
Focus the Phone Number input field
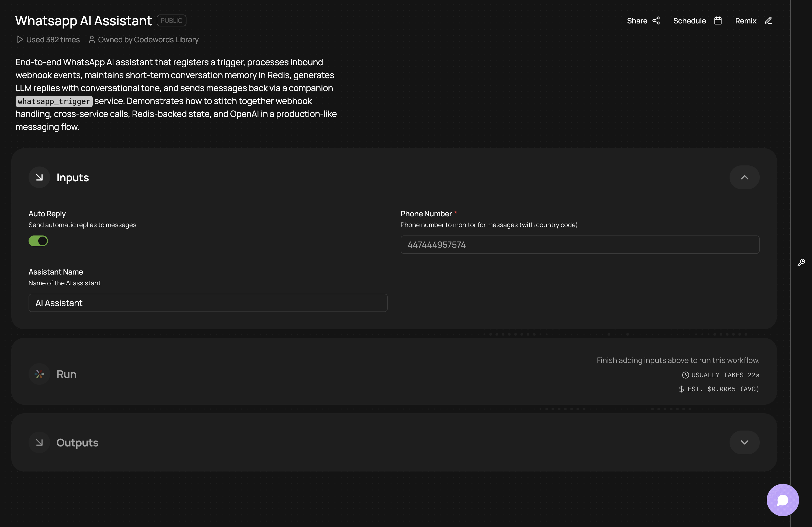click(x=580, y=245)
